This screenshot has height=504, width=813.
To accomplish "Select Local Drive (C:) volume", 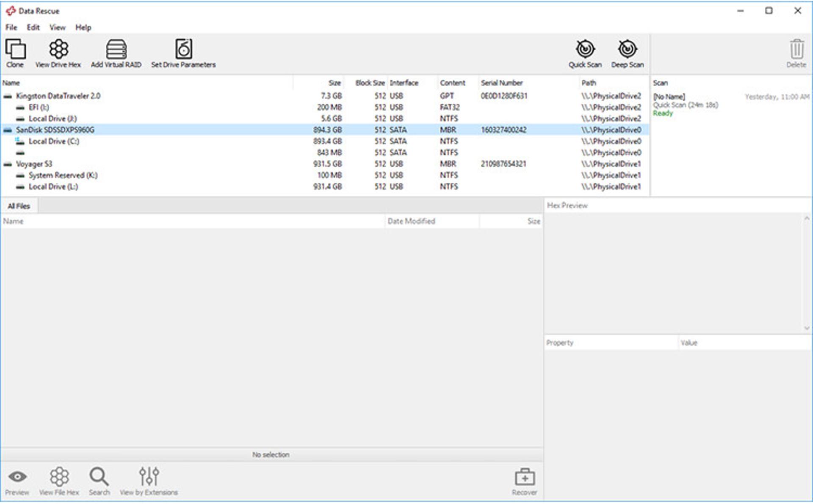I will (54, 141).
